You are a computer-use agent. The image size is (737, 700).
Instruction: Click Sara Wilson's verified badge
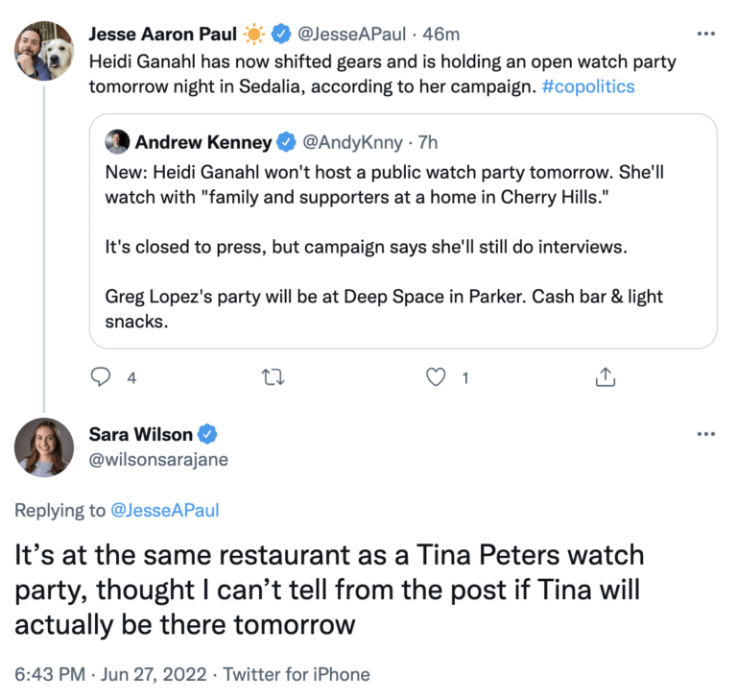click(x=207, y=434)
